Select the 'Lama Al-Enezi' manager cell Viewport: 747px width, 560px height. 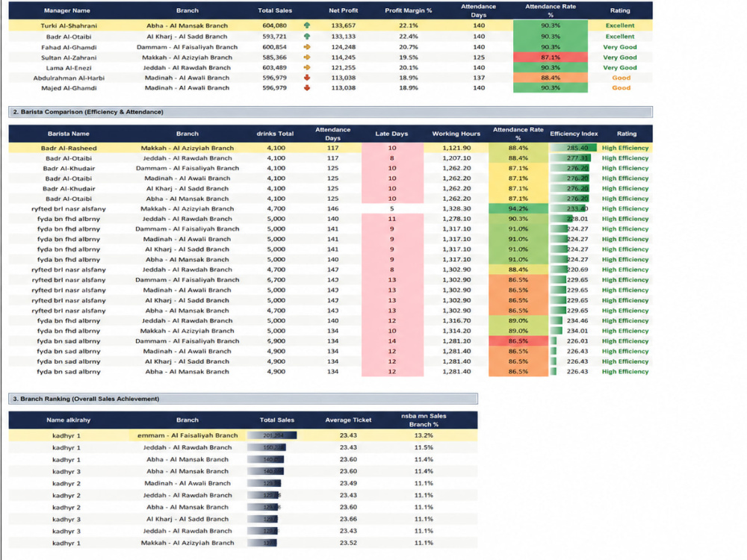click(69, 68)
